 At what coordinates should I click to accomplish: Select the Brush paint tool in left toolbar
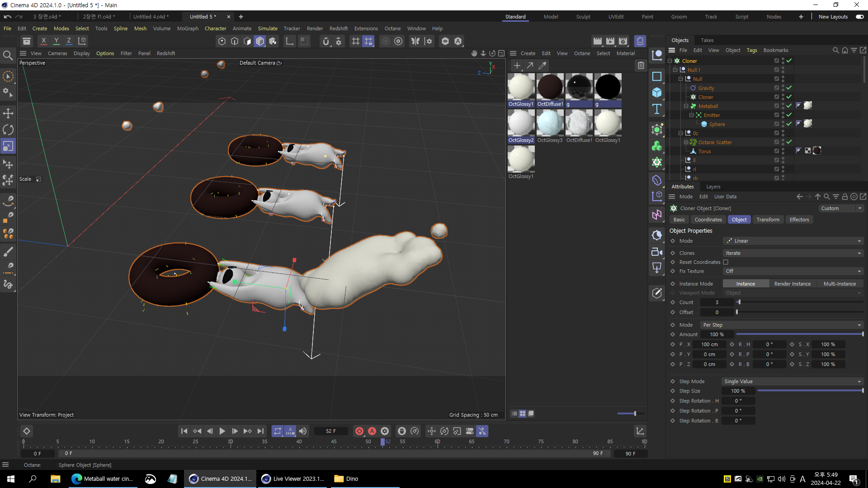(8, 252)
